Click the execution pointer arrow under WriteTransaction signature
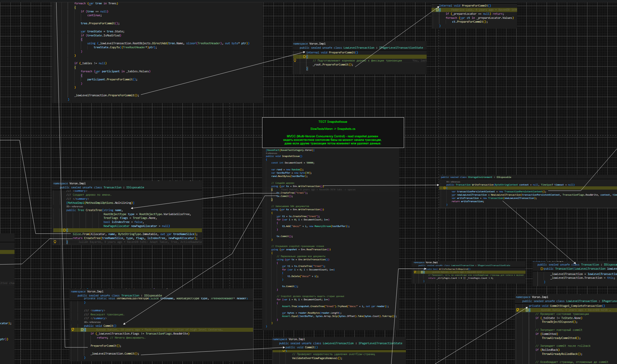617x364 pixels. tap(444, 188)
